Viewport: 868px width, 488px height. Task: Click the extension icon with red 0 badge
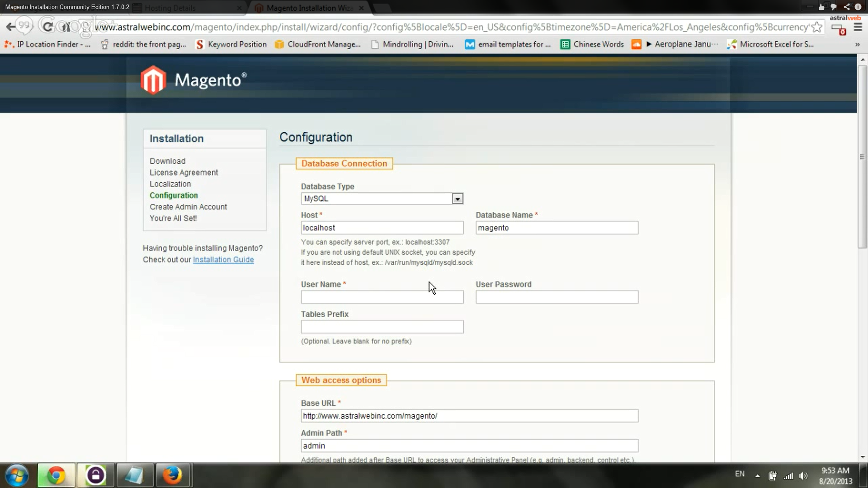point(839,29)
